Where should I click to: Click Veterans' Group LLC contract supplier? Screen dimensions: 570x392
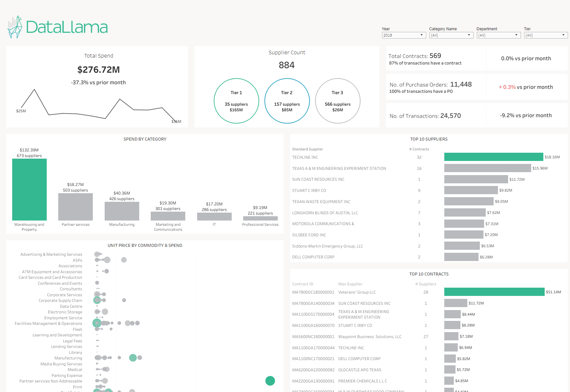pyautogui.click(x=357, y=292)
